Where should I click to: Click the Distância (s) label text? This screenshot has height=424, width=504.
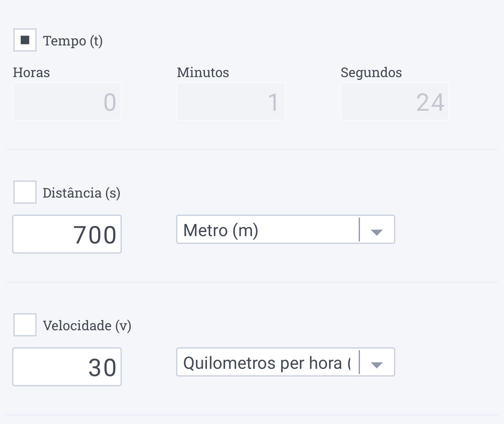[x=81, y=193]
